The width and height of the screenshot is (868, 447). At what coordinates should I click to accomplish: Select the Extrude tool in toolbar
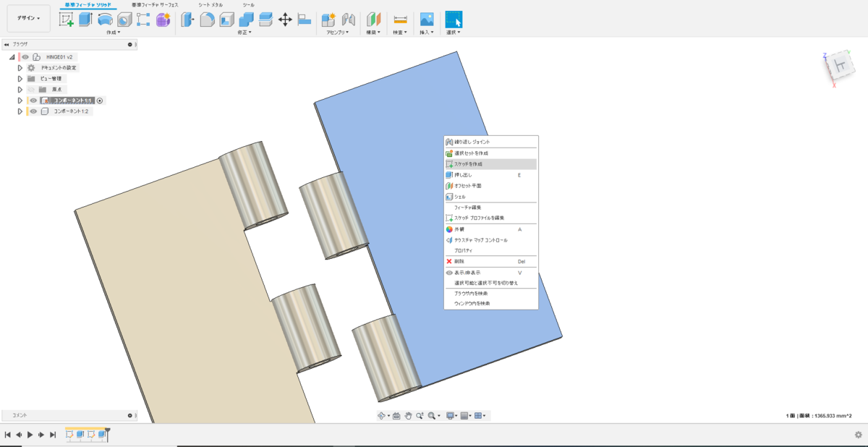pyautogui.click(x=85, y=20)
